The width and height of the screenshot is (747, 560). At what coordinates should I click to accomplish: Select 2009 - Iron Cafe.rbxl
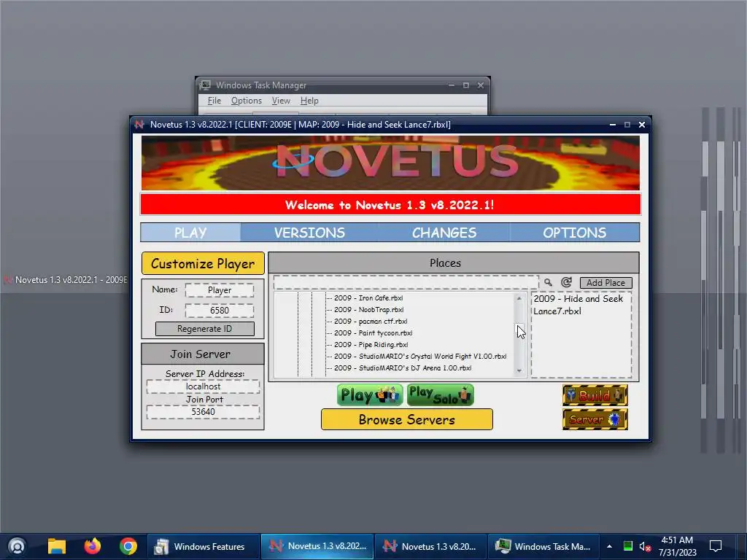[368, 297]
